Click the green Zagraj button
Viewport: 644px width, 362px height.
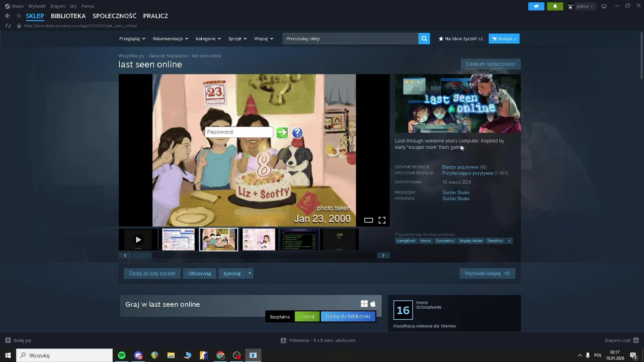[x=307, y=316]
